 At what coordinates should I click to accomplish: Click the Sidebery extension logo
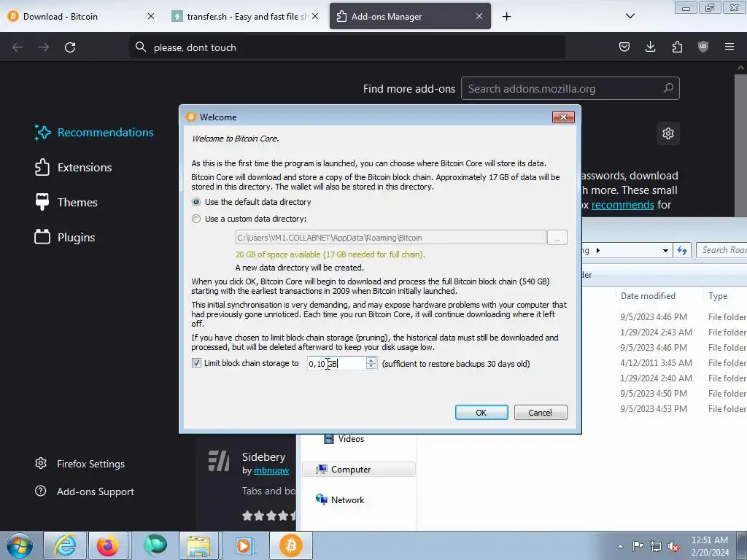(219, 461)
